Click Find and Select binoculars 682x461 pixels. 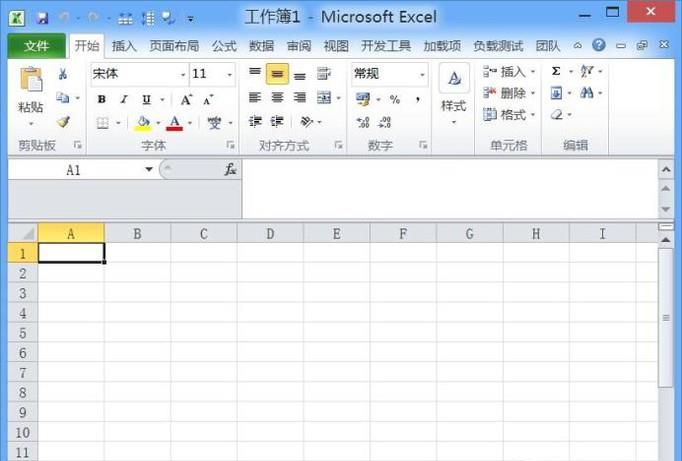click(x=587, y=93)
